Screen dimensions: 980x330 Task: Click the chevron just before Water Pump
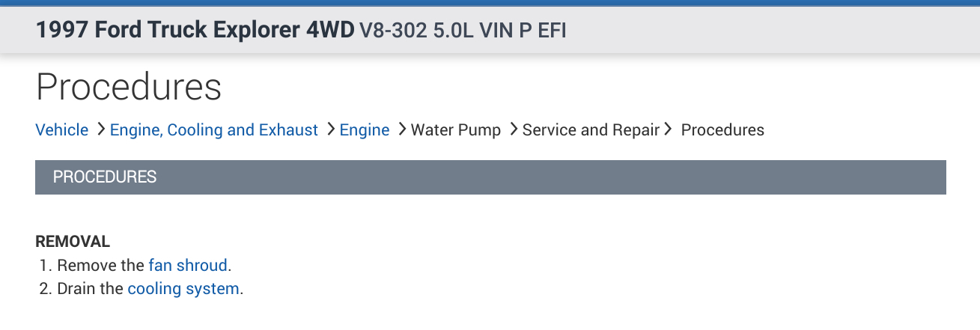403,130
